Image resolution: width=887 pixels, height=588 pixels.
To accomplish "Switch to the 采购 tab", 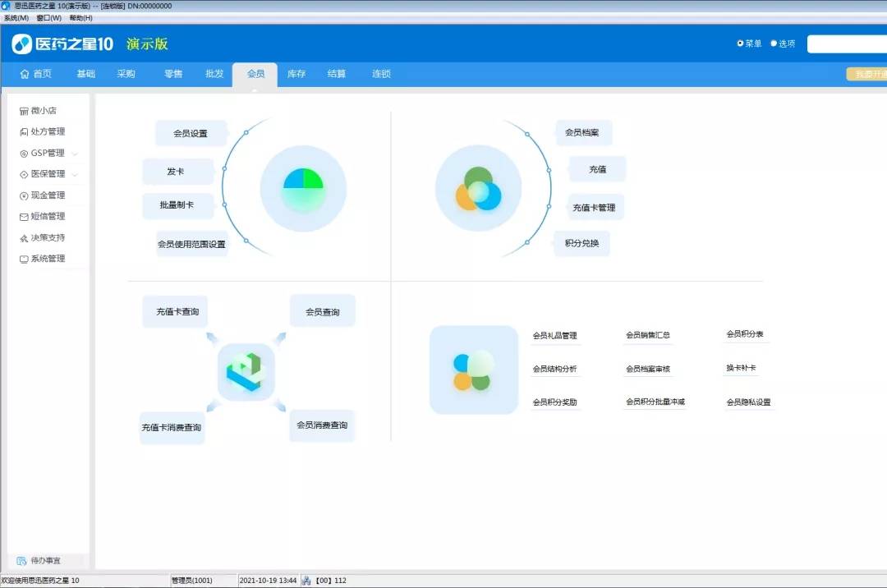I will click(x=126, y=74).
